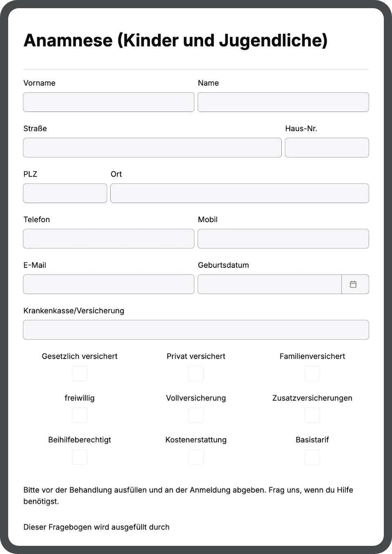This screenshot has width=392, height=554.
Task: Click the Vorname input field
Action: click(108, 102)
